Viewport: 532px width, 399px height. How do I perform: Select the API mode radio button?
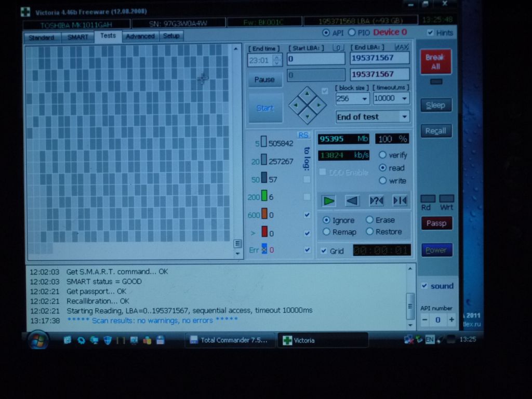pyautogui.click(x=326, y=33)
